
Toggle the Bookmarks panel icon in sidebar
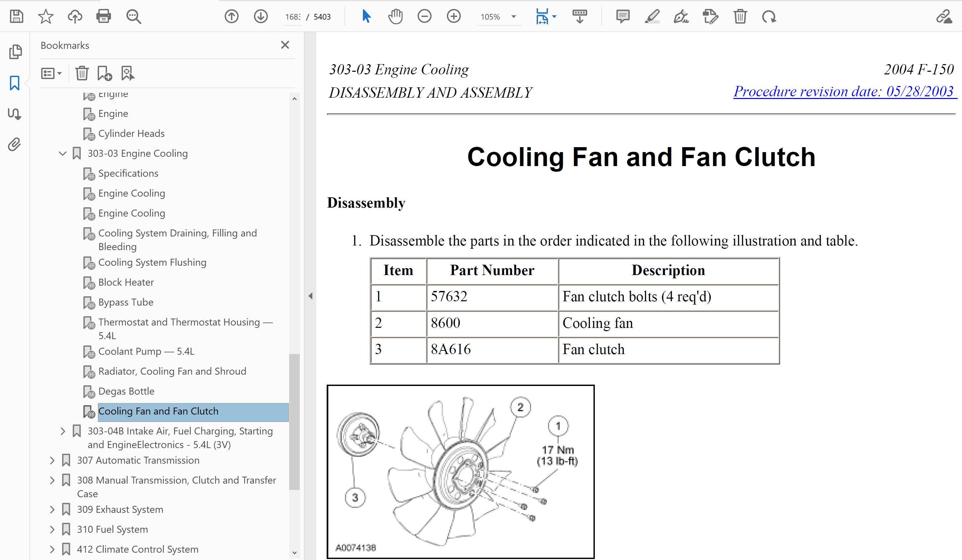point(15,83)
